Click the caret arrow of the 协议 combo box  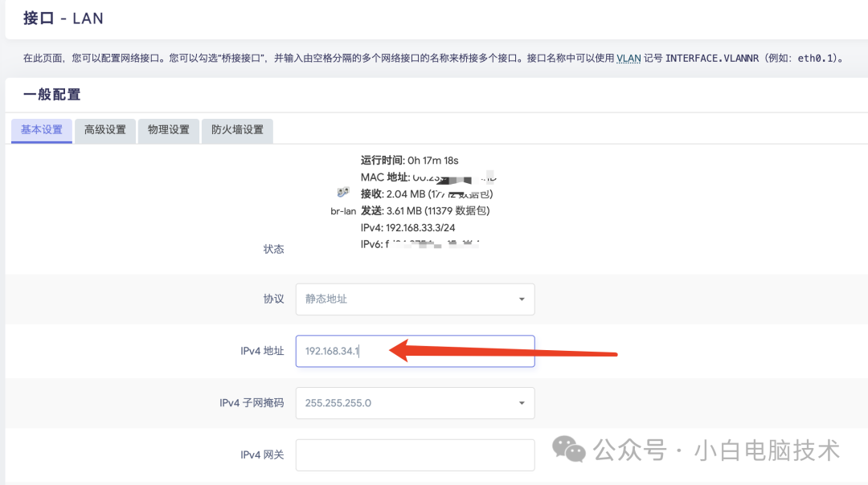click(x=522, y=300)
